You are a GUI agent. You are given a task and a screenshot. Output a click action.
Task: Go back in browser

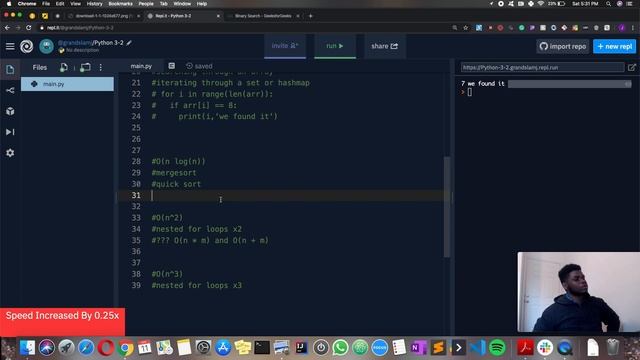pyautogui.click(x=7, y=28)
